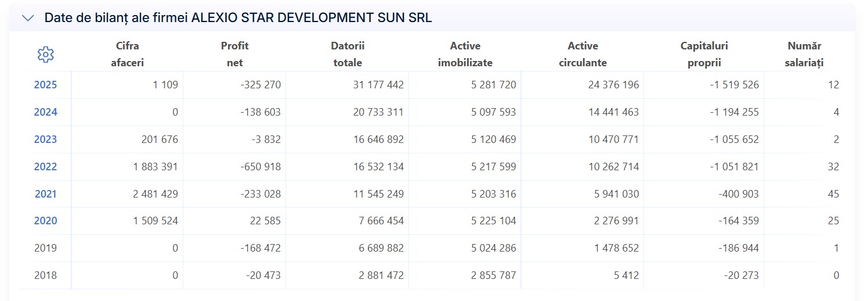The height and width of the screenshot is (301, 868).
Task: Select active circulante value 10 262 714
Action: tap(613, 167)
